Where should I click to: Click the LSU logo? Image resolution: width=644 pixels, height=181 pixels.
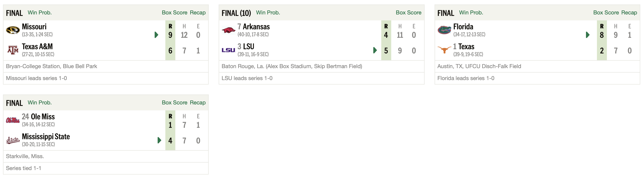click(229, 50)
